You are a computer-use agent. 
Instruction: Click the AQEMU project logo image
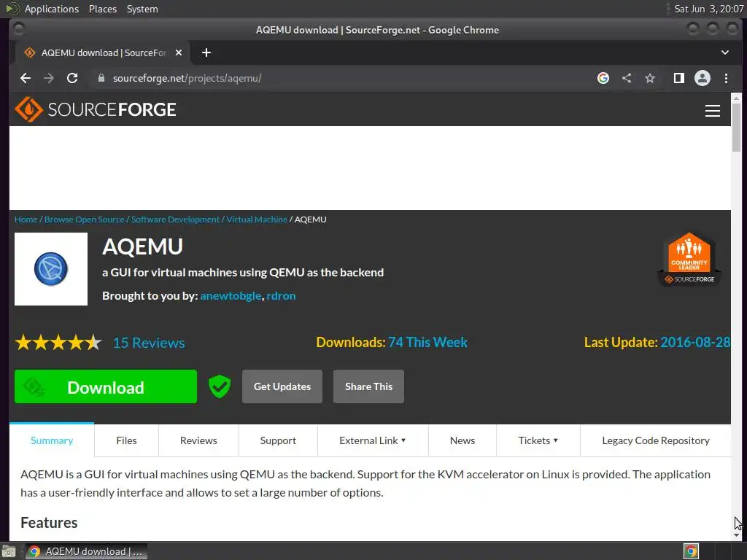tap(51, 269)
